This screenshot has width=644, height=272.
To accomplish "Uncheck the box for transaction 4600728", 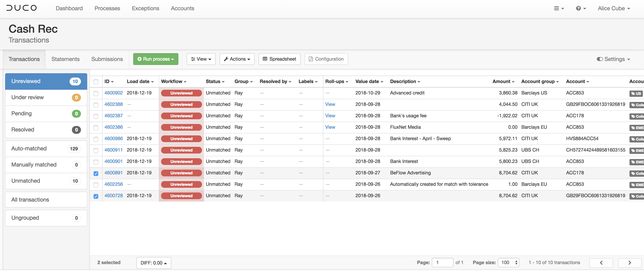I will pos(96,196).
